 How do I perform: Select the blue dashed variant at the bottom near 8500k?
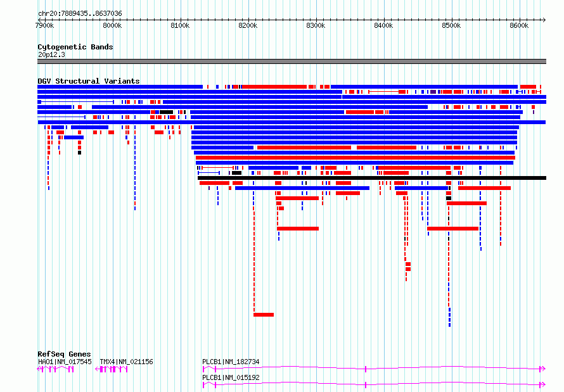pos(450,317)
